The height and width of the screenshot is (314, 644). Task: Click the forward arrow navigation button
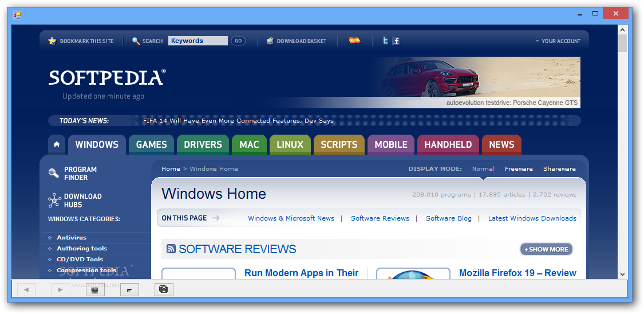(x=61, y=290)
